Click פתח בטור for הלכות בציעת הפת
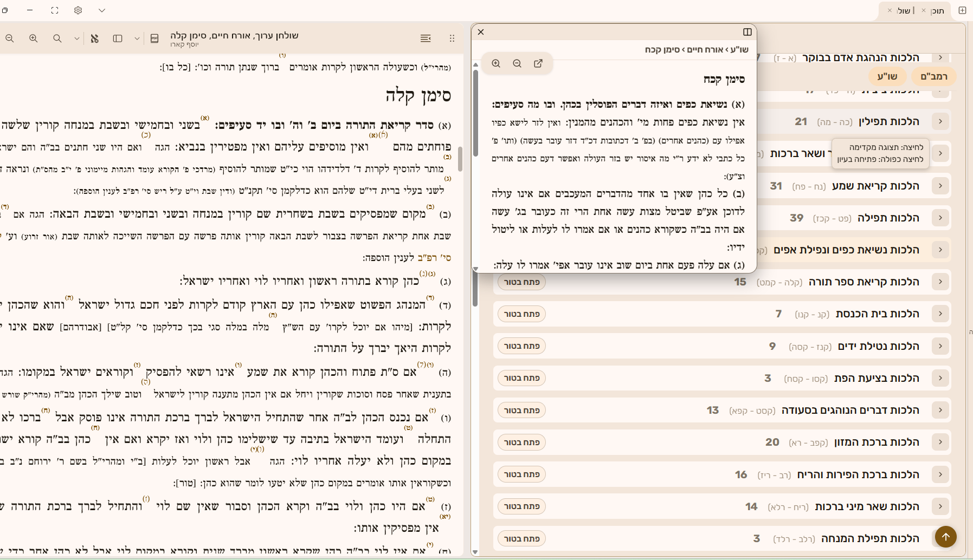 point(521,378)
